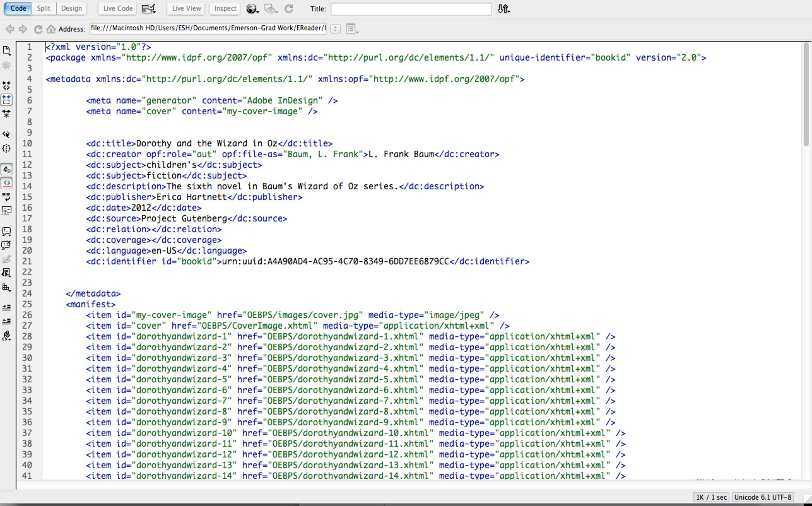Click the dc:title 'Dorothy and the Wizard in Oz' line

[x=209, y=143]
